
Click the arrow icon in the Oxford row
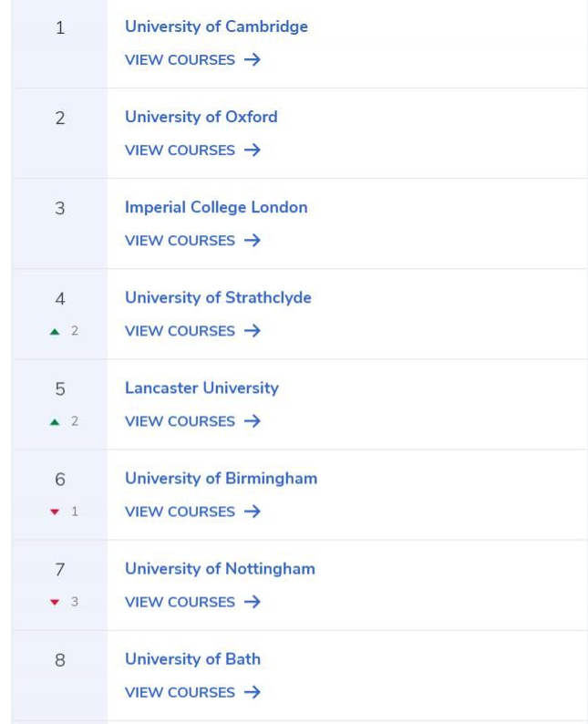pos(252,150)
